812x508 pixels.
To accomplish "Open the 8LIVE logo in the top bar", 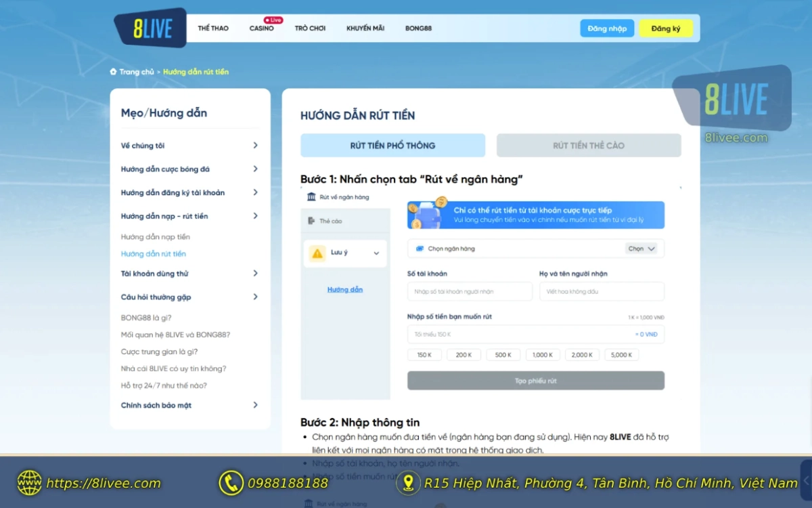I will click(x=150, y=28).
